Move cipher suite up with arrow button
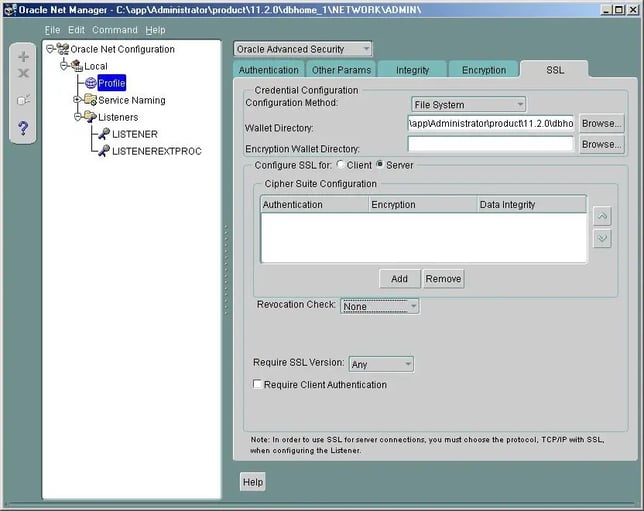 pyautogui.click(x=601, y=215)
